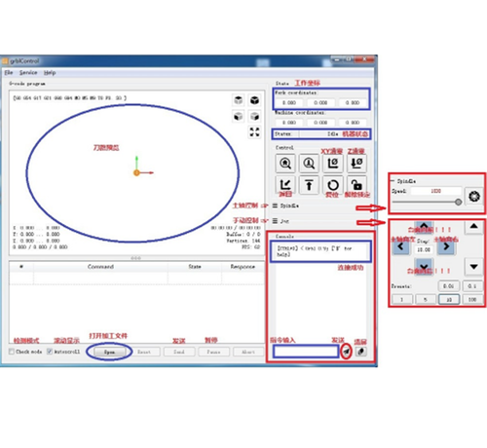Enable the Check mode checkbox
The width and height of the screenshot is (487, 448).
[x=12, y=352]
